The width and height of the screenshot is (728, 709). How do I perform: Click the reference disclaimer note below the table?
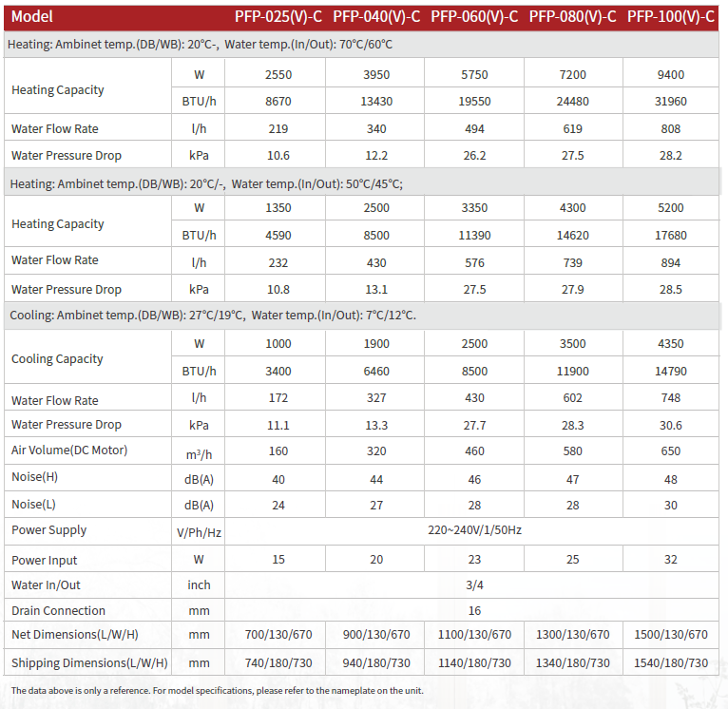217,691
